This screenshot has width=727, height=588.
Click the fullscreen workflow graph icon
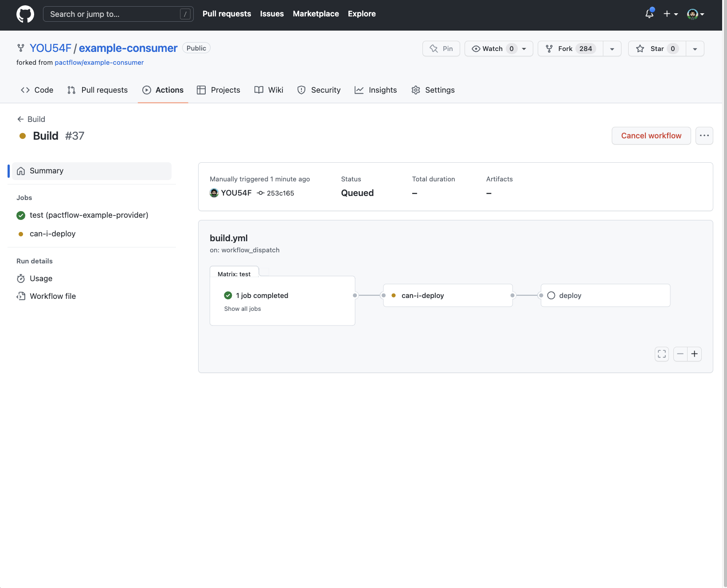pyautogui.click(x=662, y=354)
